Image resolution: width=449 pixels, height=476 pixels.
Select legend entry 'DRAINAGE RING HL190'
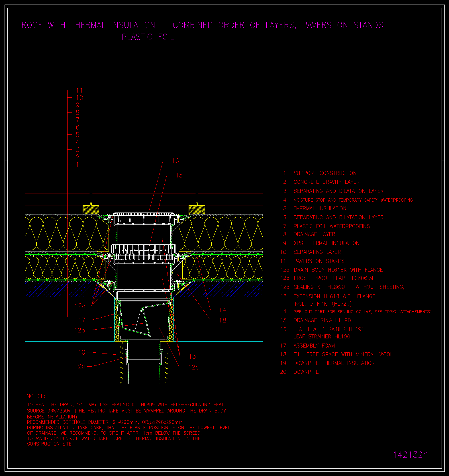pos(322,320)
